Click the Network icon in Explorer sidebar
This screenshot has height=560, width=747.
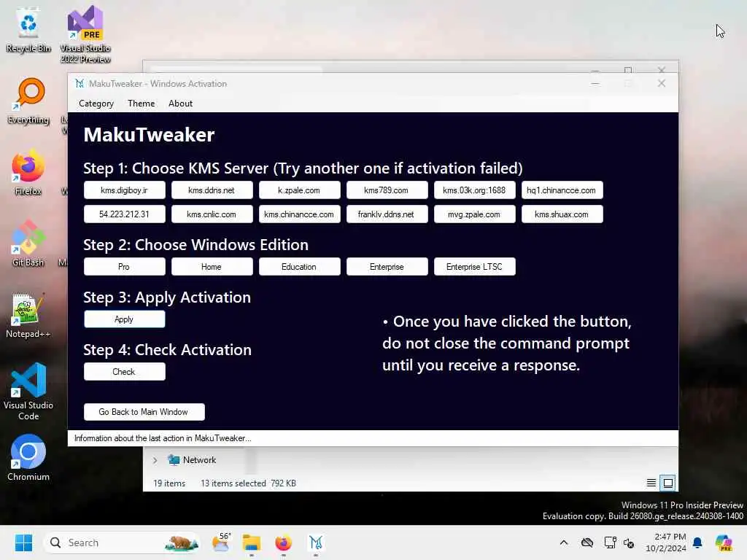point(174,460)
